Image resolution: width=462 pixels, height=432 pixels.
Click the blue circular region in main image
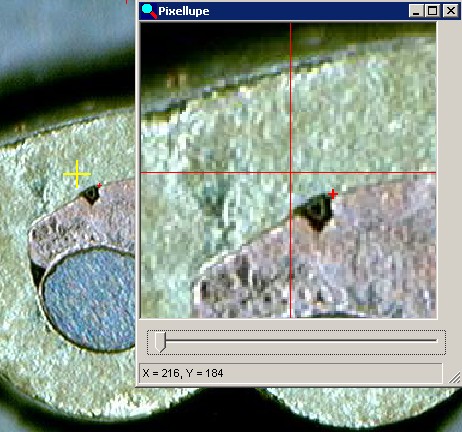90,299
